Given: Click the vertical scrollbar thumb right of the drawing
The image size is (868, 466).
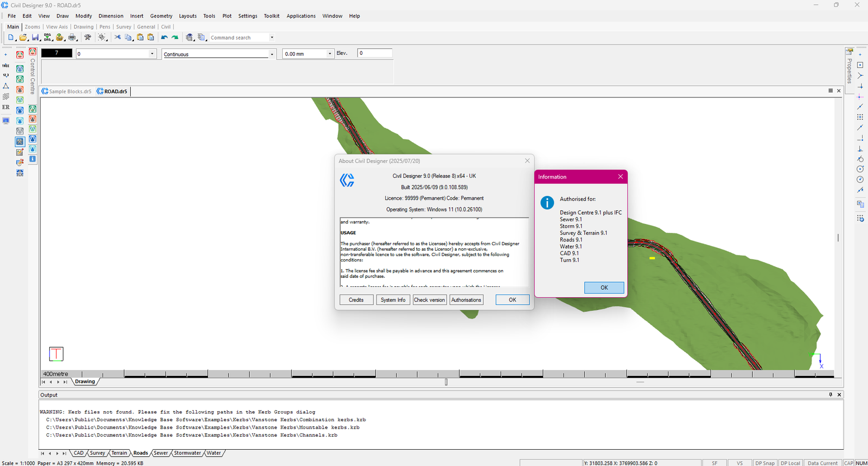Looking at the screenshot, I should pos(838,238).
